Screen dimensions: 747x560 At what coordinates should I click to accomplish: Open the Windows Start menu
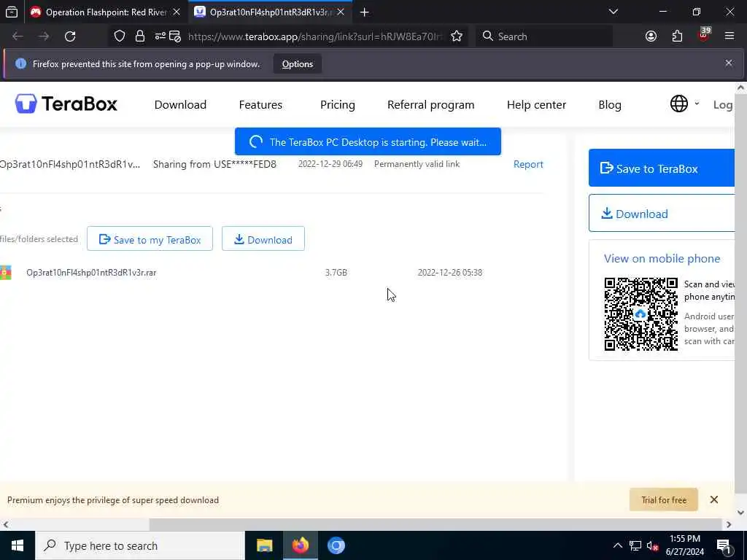click(18, 545)
